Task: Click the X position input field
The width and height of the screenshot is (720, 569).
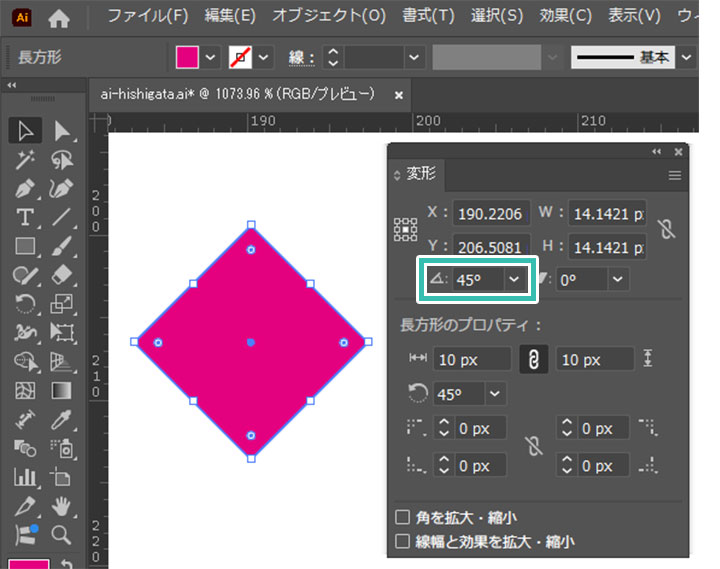Action: [491, 213]
